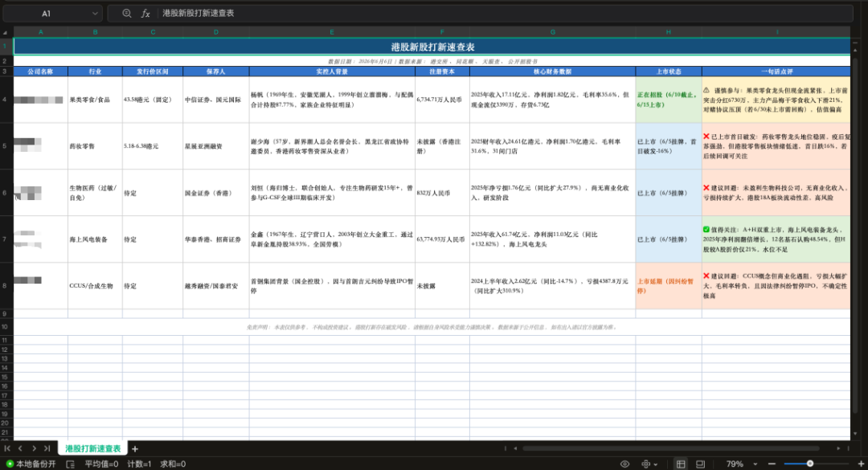
Task: Click the select-all corner triangle
Action: (5, 33)
